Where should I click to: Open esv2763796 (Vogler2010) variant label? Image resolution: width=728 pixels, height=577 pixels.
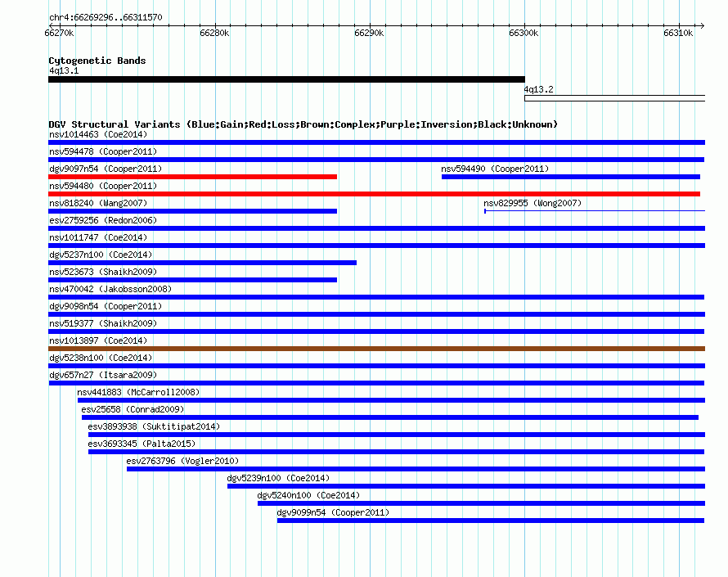(182, 461)
